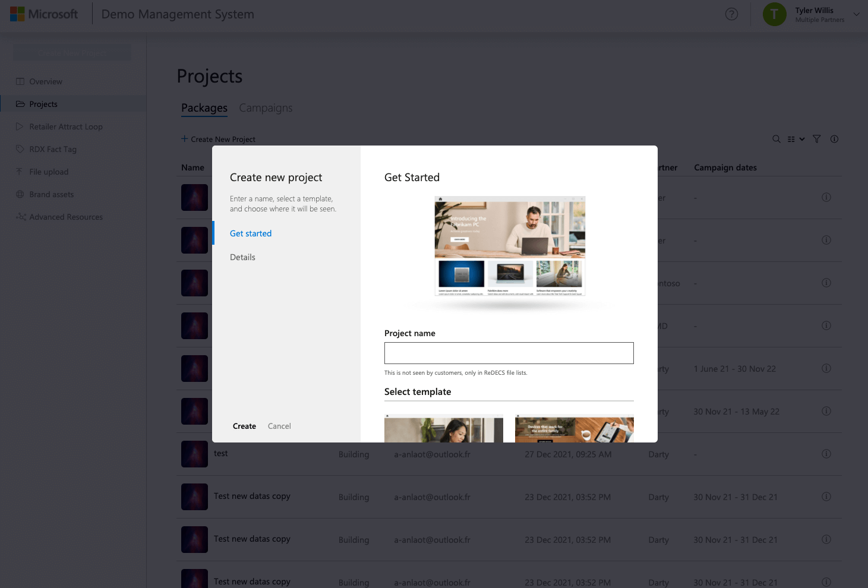Viewport: 868px width, 588px height.
Task: Click the info icon beside the filter
Action: click(x=834, y=139)
